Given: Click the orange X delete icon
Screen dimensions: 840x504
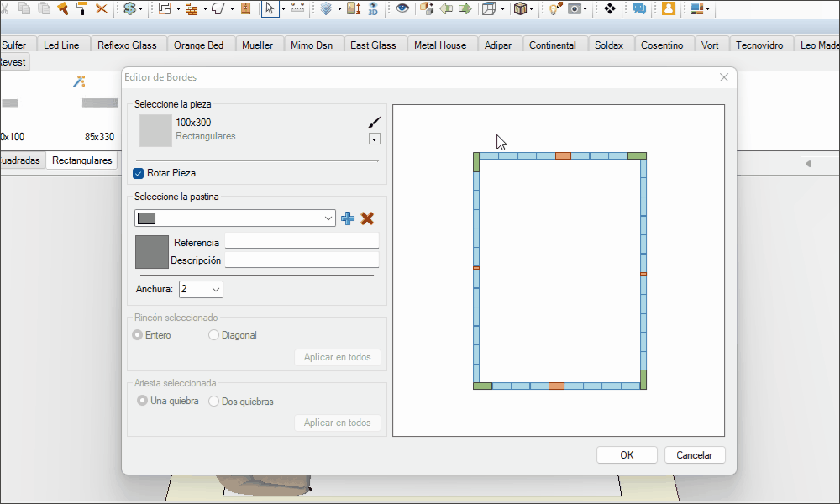Looking at the screenshot, I should click(x=102, y=8).
